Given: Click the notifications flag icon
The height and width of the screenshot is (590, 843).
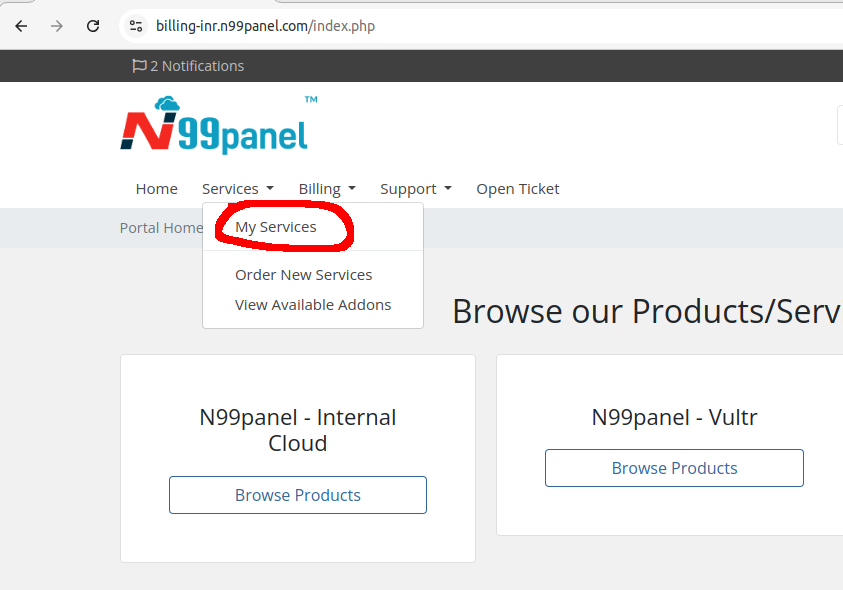Looking at the screenshot, I should tap(139, 66).
